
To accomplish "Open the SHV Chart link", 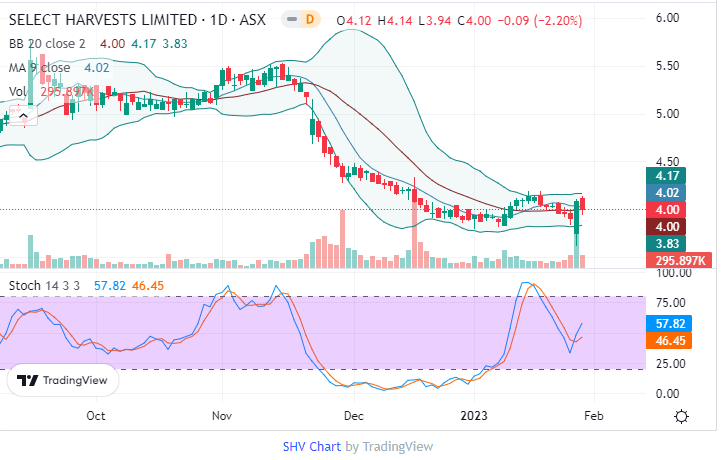I will pyautogui.click(x=311, y=447).
